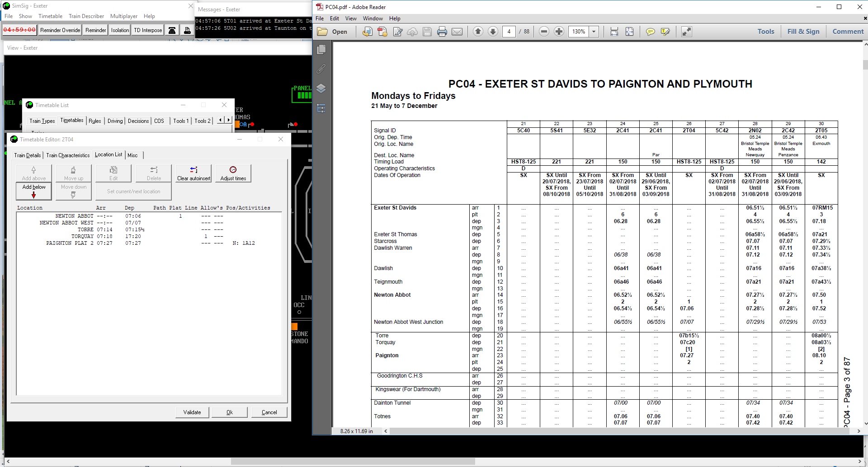Click the Add above button
Screen dimensions: 868x467
pos(34,173)
